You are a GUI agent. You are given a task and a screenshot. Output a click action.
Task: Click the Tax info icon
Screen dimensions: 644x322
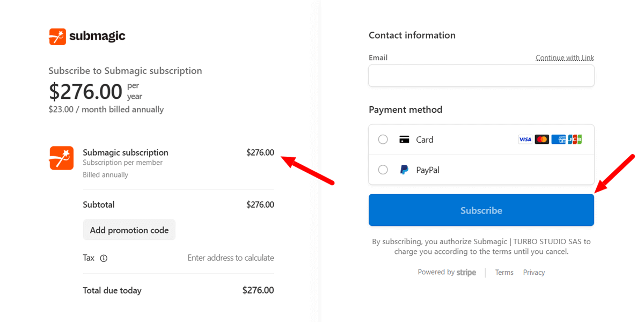point(104,258)
